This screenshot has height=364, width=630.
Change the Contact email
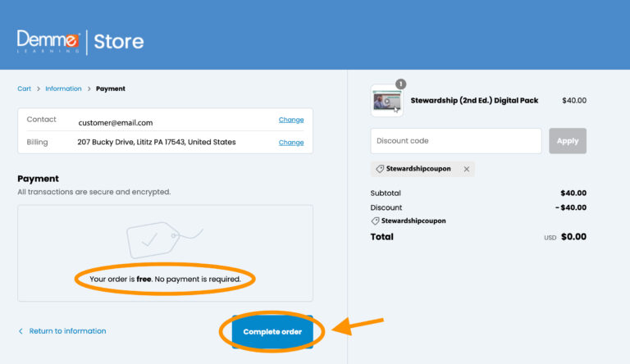tap(290, 120)
